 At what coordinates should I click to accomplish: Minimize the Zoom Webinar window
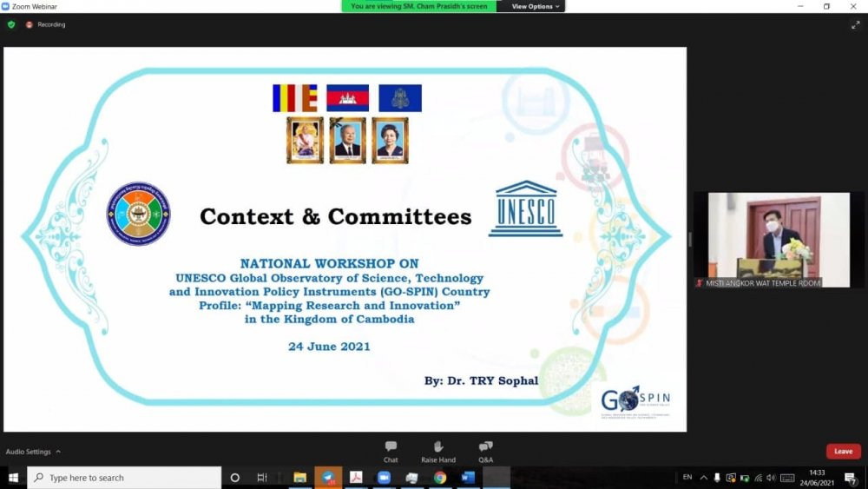(800, 6)
